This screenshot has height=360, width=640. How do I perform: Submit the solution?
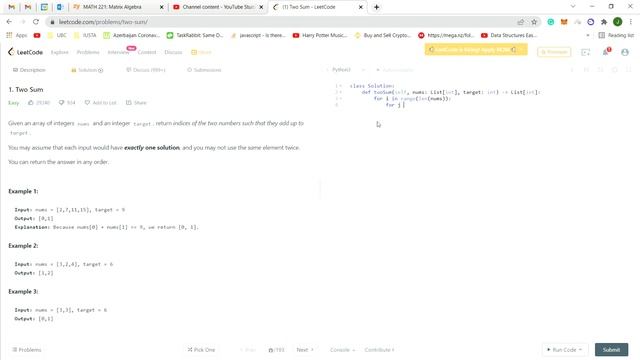pyautogui.click(x=611, y=350)
